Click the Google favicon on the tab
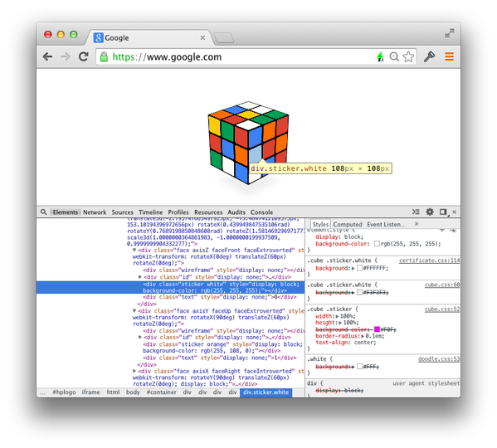The height and width of the screenshot is (448, 497). 98,37
